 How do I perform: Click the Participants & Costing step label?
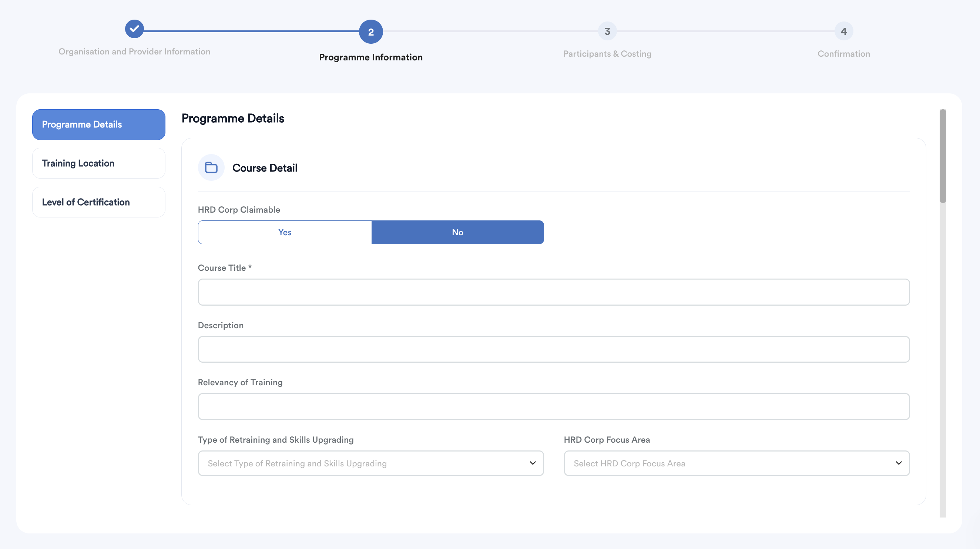tap(607, 54)
